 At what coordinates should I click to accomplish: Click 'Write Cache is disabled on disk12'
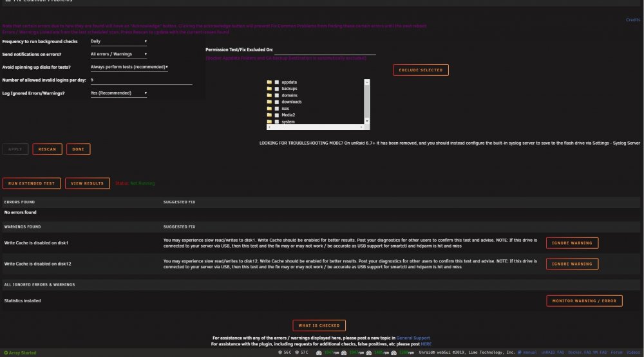(x=37, y=264)
